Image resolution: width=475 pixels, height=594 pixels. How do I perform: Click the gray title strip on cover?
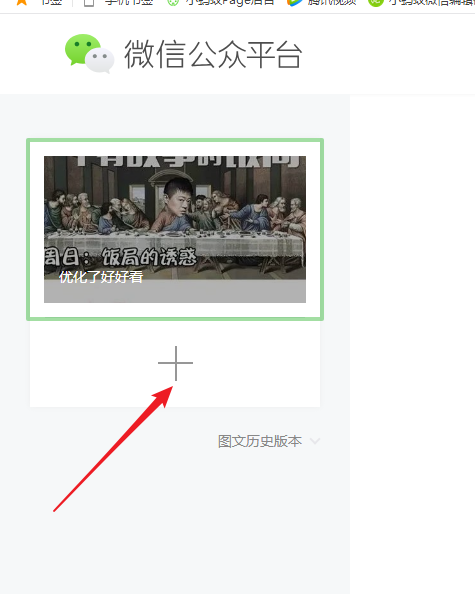coord(175,291)
